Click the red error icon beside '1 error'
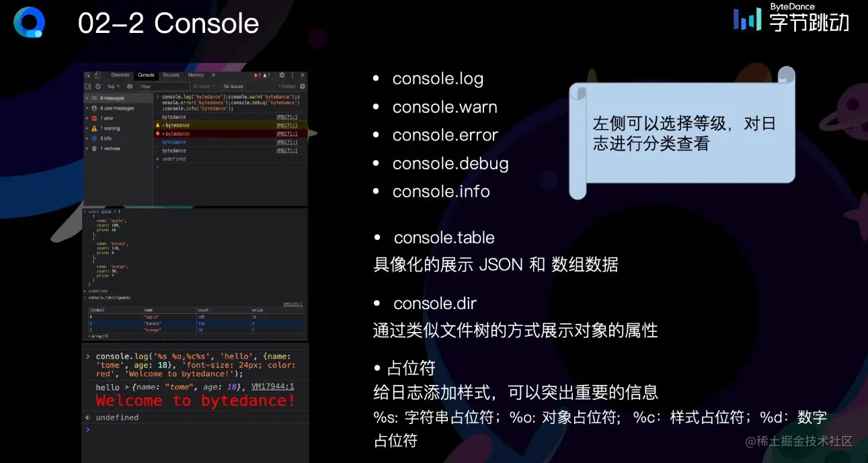Image resolution: width=868 pixels, height=463 pixels. coord(94,118)
